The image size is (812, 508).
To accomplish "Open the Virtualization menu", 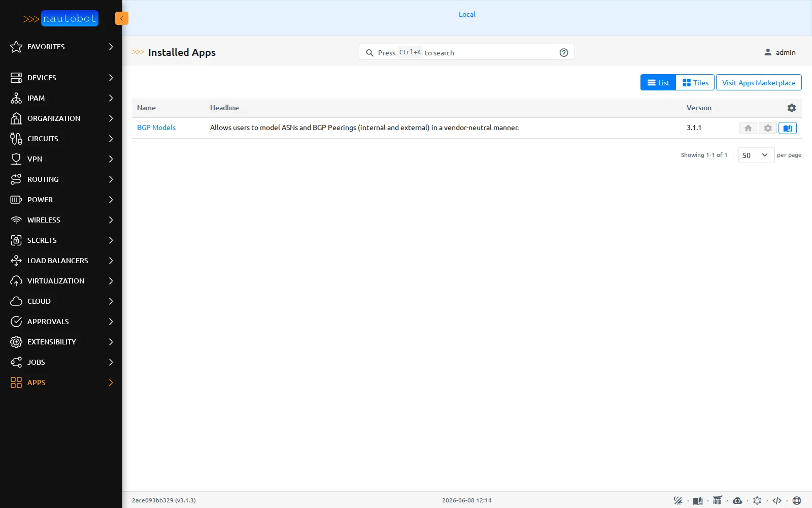I will tap(61, 281).
